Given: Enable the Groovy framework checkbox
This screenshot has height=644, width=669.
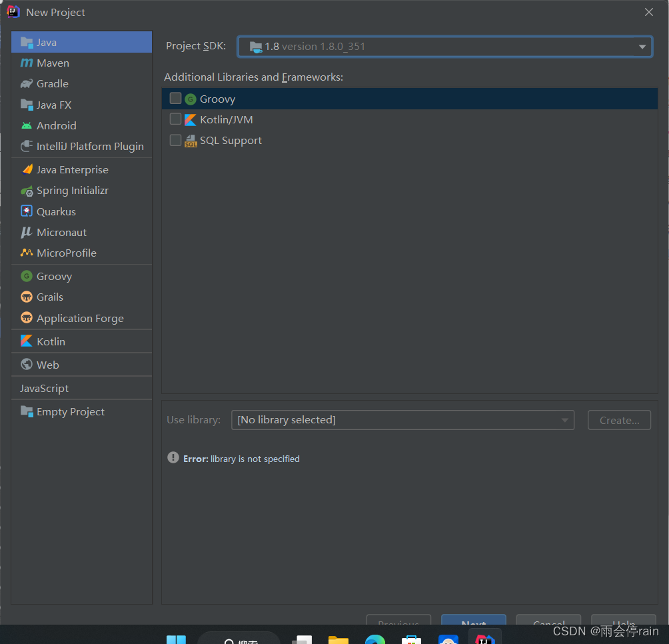Looking at the screenshot, I should 175,99.
